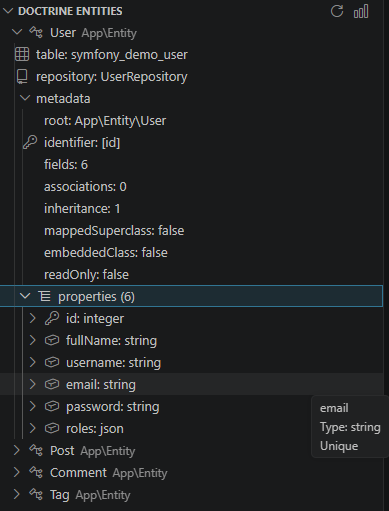Select the identifier: [id] row
The image size is (389, 511).
pyautogui.click(x=82, y=143)
